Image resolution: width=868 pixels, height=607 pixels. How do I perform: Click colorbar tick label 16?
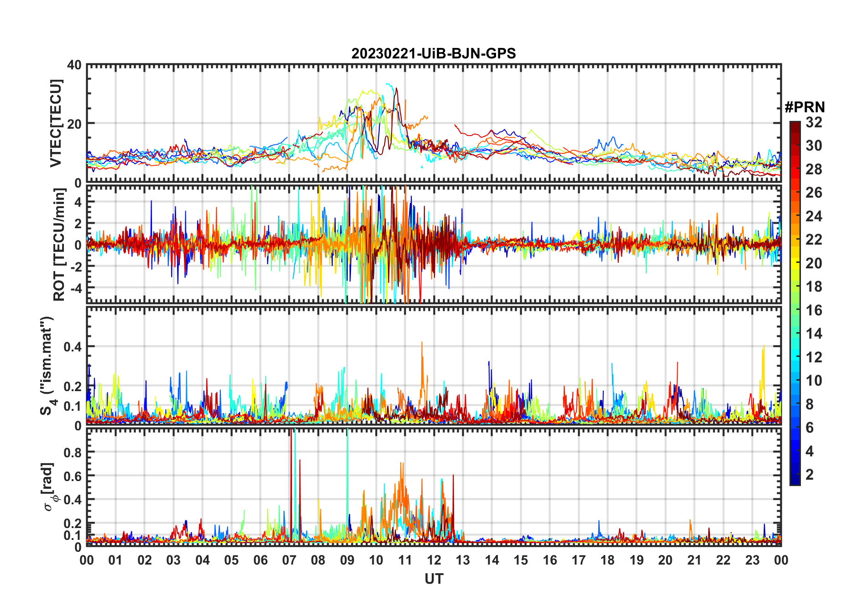(814, 310)
